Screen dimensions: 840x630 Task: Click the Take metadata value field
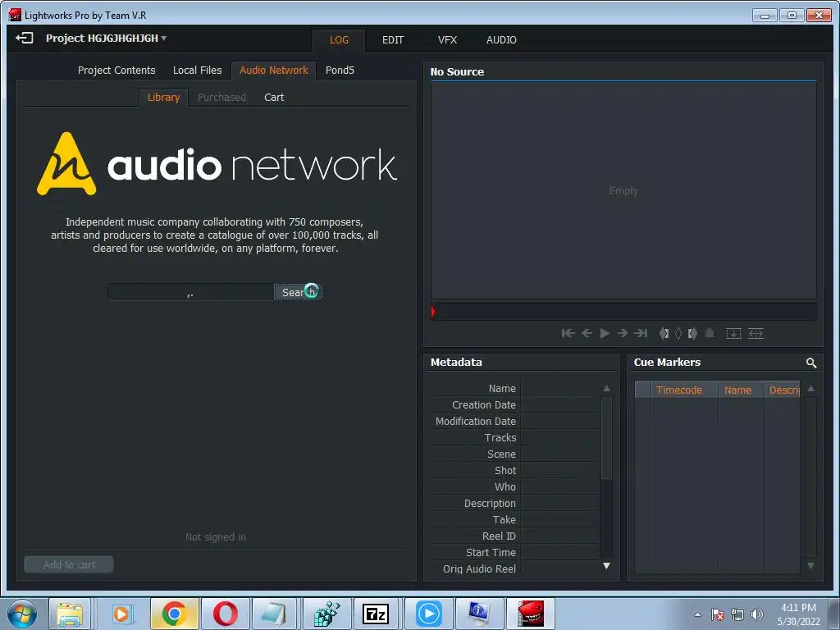pyautogui.click(x=559, y=519)
